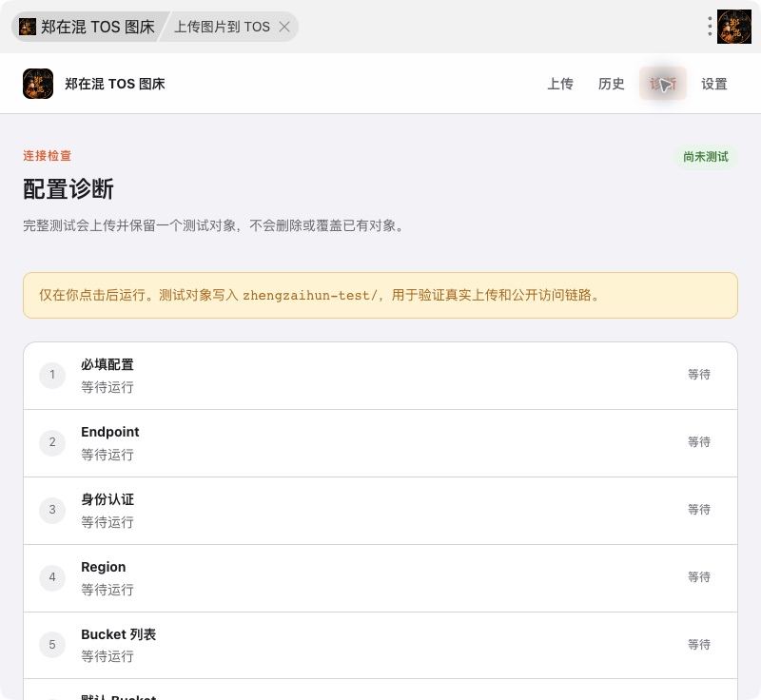Open the 设置 page

tap(714, 84)
